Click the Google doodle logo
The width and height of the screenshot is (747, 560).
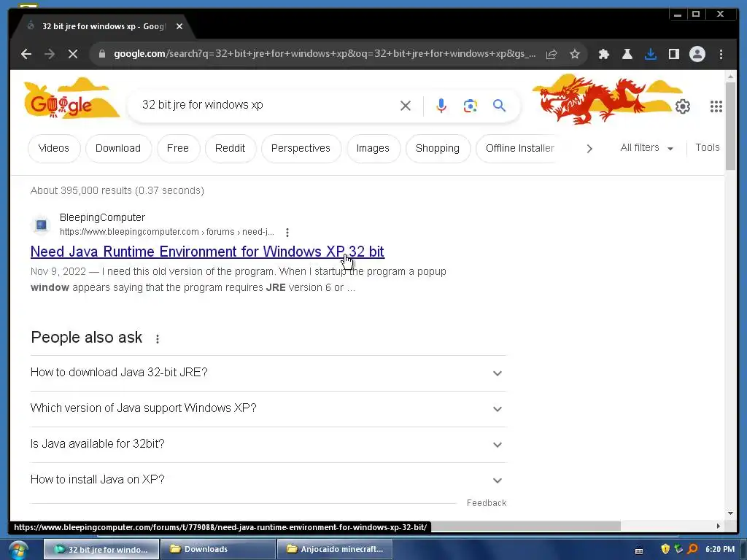pos(71,99)
